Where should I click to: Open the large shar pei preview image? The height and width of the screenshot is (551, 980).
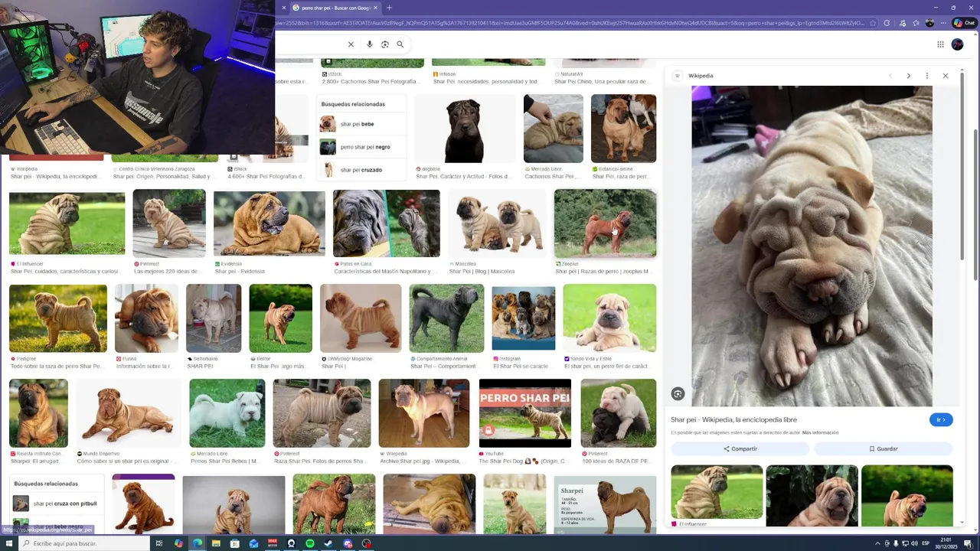tap(812, 246)
